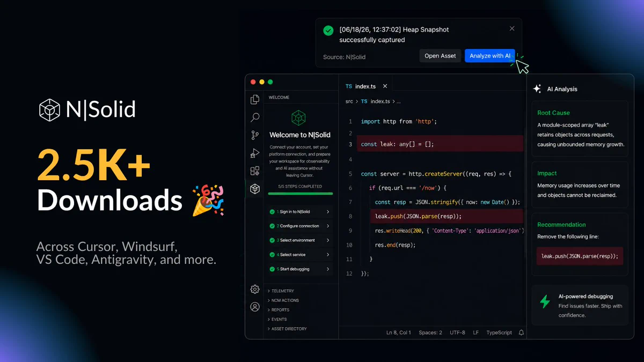
Task: Click UTF-8 encoding in status bar
Action: [x=458, y=333]
